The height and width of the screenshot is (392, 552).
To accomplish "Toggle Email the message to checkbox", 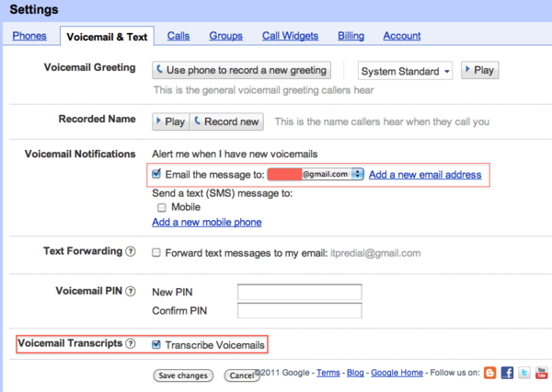I will 156,174.
